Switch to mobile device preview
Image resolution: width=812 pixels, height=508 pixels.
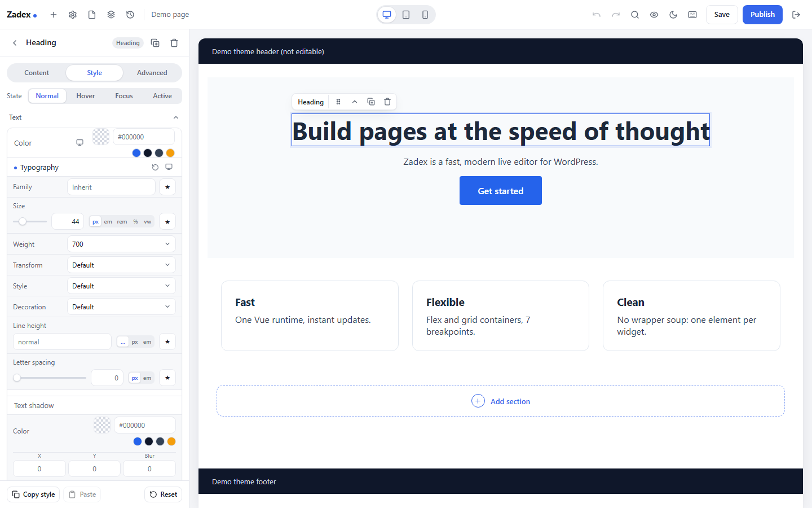tap(425, 15)
